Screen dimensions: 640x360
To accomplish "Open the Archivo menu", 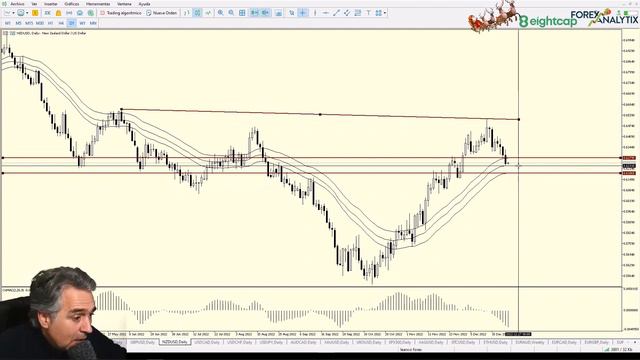I will (17, 4).
